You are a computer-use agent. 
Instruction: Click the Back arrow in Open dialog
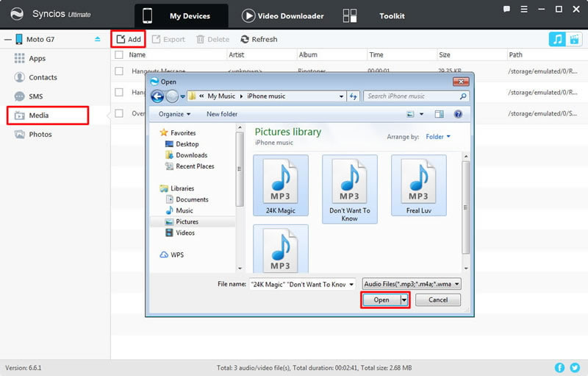click(157, 96)
